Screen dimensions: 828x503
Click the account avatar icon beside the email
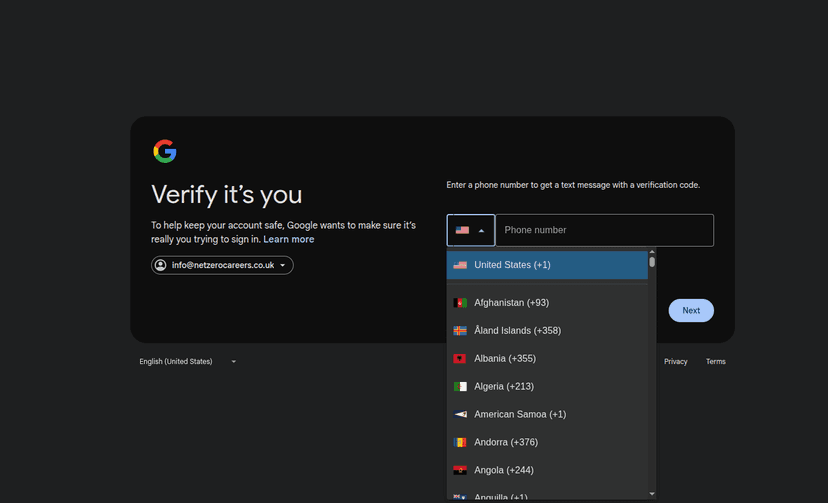(160, 265)
